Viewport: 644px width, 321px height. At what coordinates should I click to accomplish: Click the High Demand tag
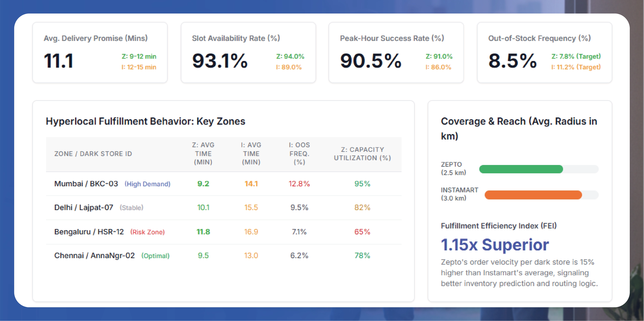[x=148, y=184]
